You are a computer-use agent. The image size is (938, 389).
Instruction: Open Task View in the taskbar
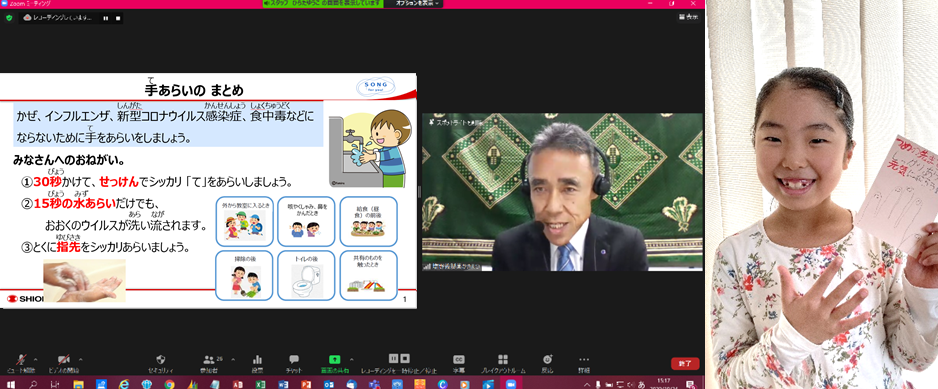tap(54, 384)
